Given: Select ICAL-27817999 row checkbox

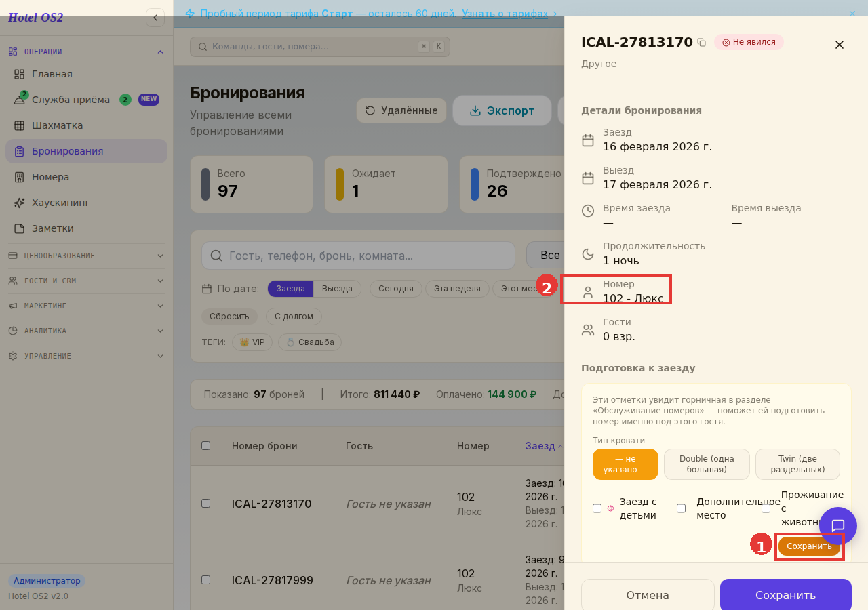Looking at the screenshot, I should point(206,580).
